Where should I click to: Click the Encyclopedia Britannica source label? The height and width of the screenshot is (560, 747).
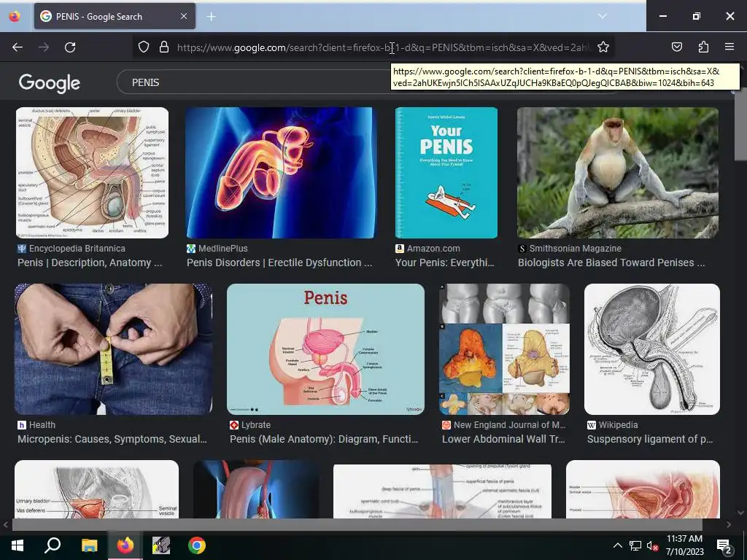77,249
